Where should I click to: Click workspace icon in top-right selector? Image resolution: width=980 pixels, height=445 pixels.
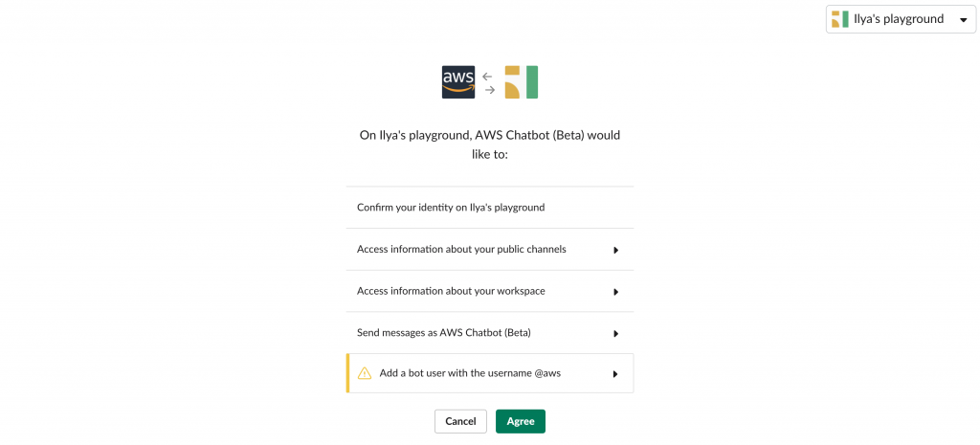point(840,19)
